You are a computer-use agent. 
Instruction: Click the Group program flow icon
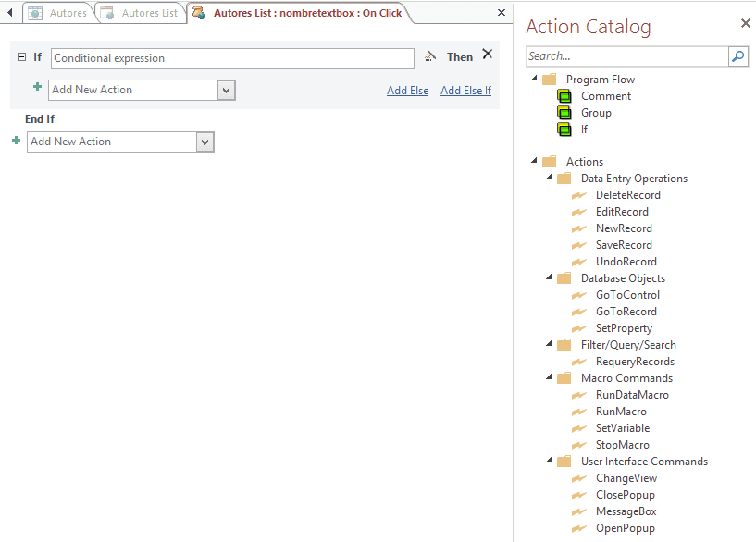tap(564, 113)
